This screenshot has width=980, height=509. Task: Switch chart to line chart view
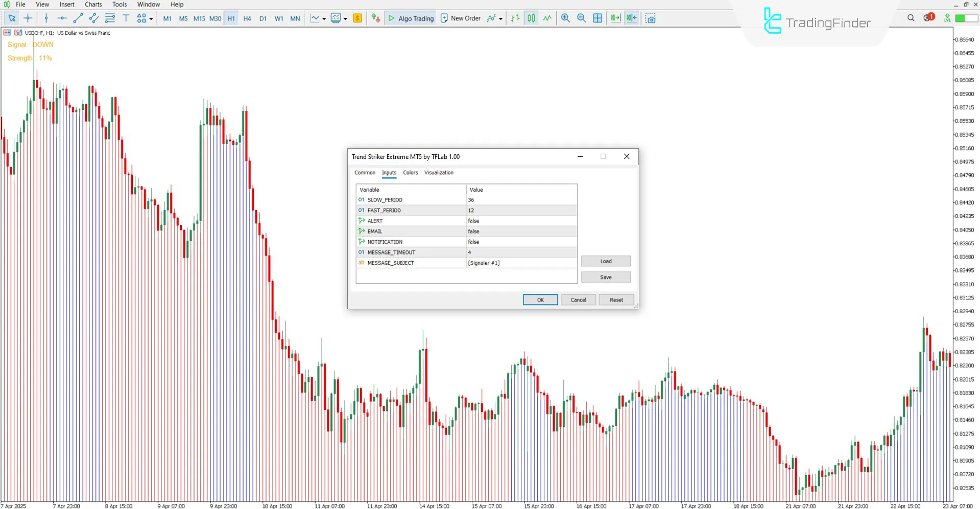coord(546,18)
